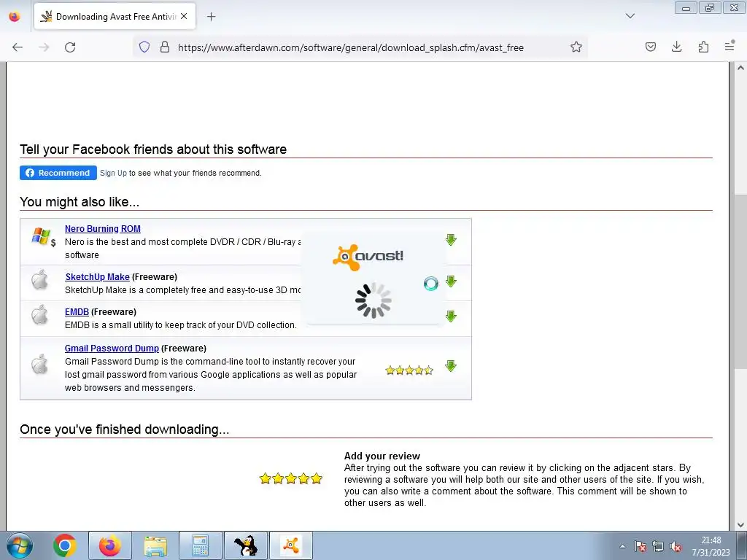Open the penguin app in the taskbar
The image size is (747, 560).
pos(246,545)
